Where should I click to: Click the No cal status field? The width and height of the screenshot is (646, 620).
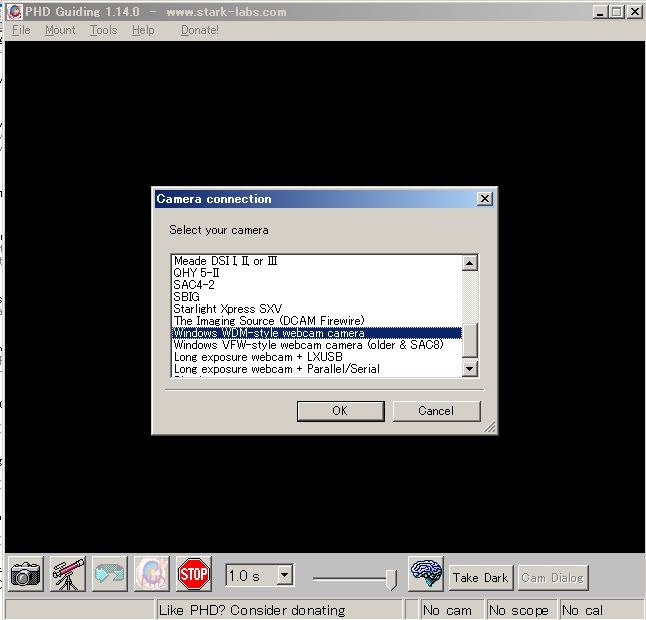tap(601, 610)
